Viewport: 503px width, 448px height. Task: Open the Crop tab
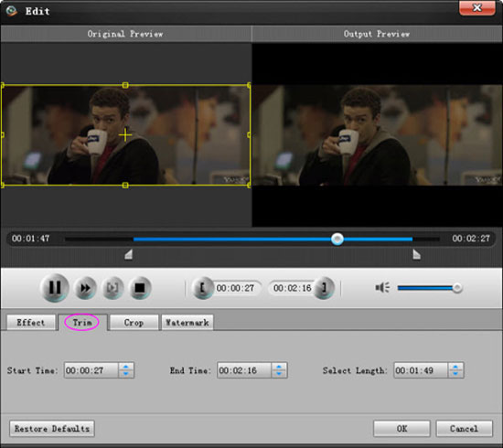click(134, 323)
